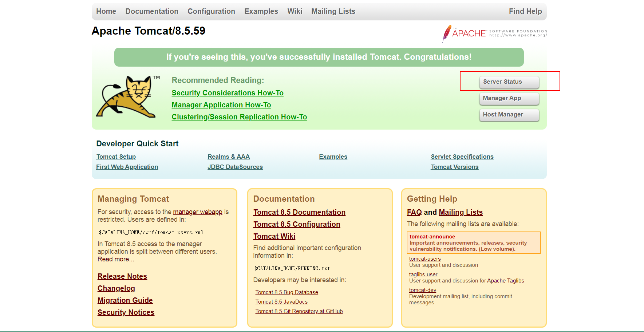Visit the Wiki navigation item
The height and width of the screenshot is (332, 644).
point(295,11)
